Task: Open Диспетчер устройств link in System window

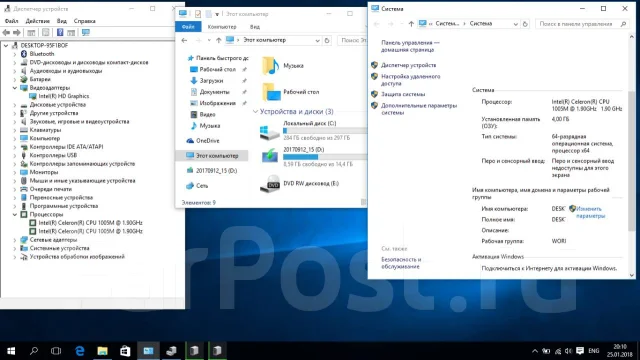Action: (x=409, y=65)
